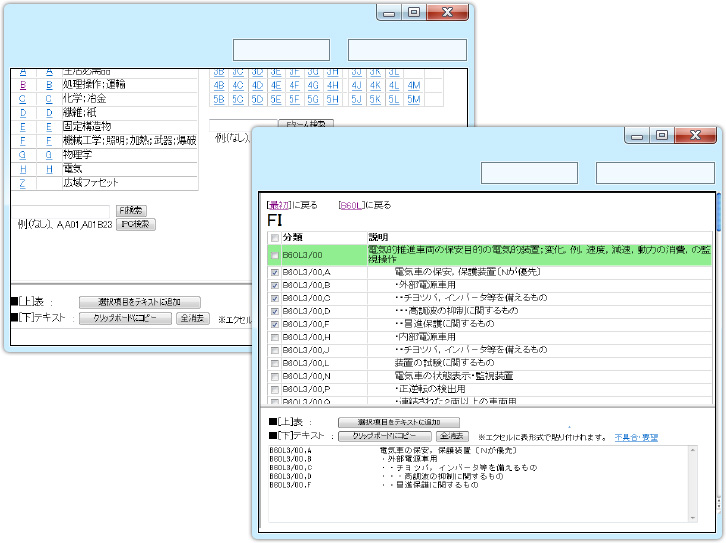This screenshot has height=543, width=726.
Task: Tick the select-all checkbox beside 分類 header
Action: [x=275, y=238]
